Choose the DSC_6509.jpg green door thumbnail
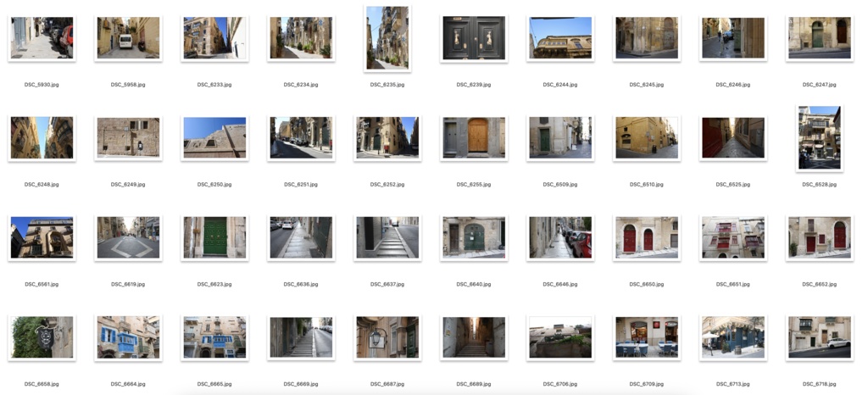 coord(560,138)
